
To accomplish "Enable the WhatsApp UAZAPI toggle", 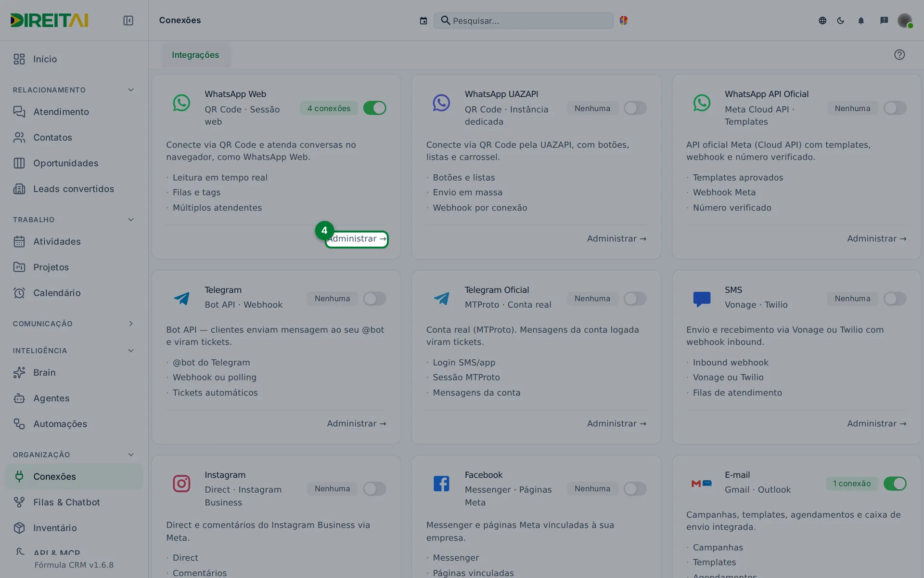I will (x=635, y=108).
